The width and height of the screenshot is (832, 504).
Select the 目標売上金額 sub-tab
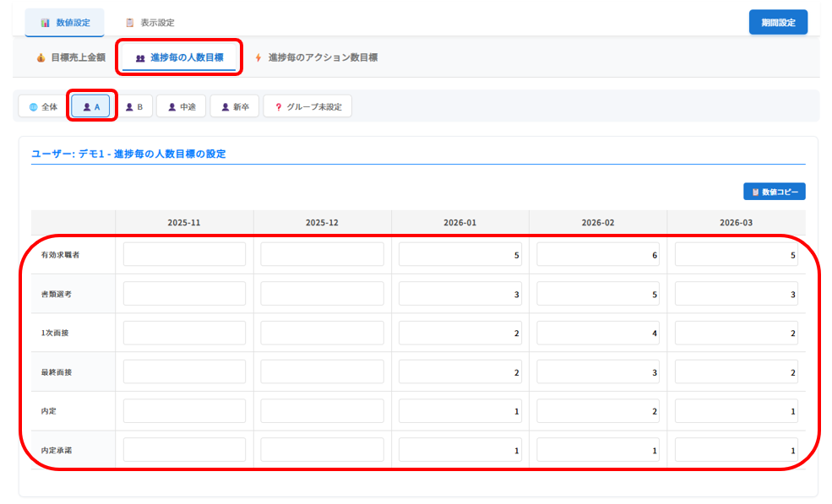(x=70, y=58)
